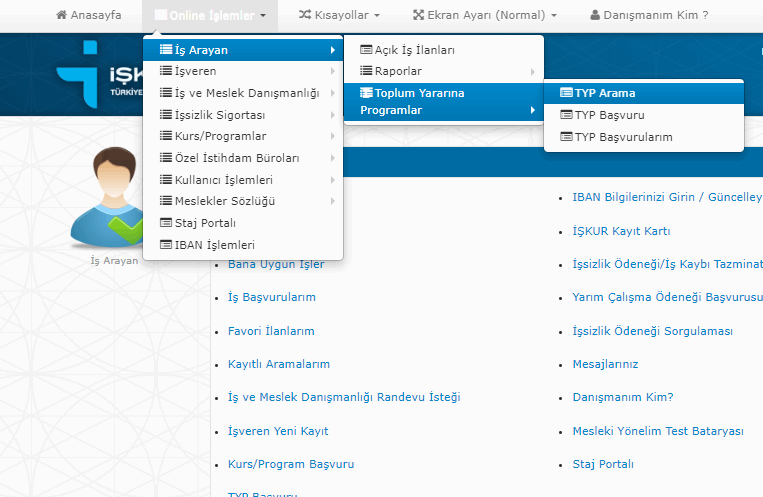Click the Kısayollar shuffle icon

(306, 15)
